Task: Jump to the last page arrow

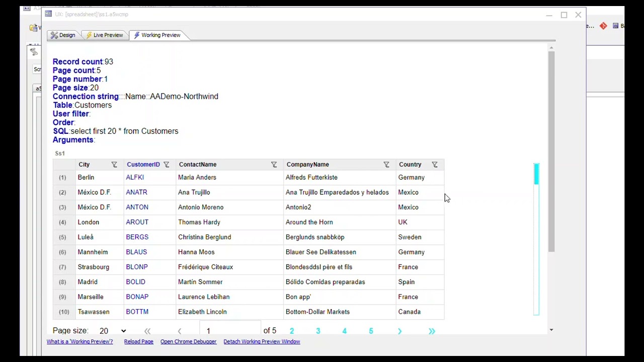Action: pyautogui.click(x=432, y=331)
